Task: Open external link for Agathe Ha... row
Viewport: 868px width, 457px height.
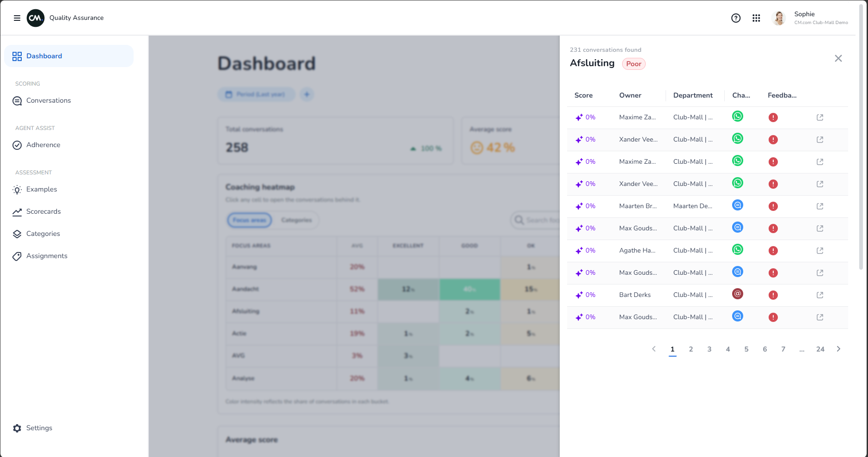Action: click(x=820, y=251)
